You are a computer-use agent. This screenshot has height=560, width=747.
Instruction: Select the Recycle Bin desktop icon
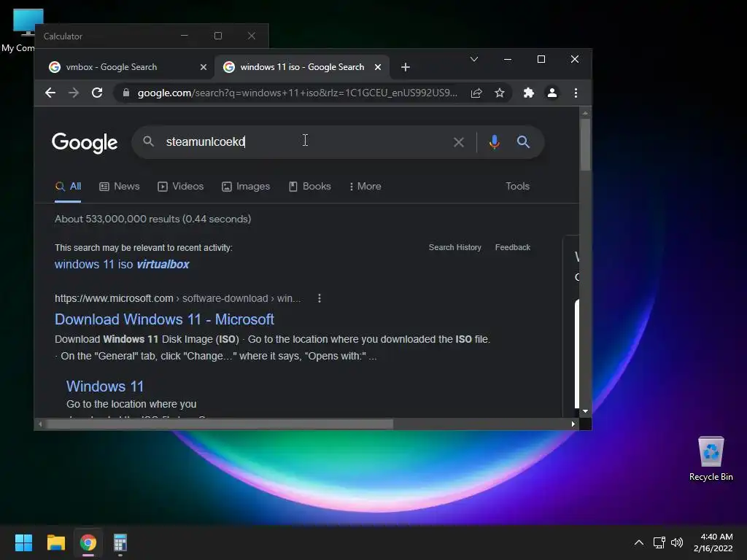click(711, 459)
